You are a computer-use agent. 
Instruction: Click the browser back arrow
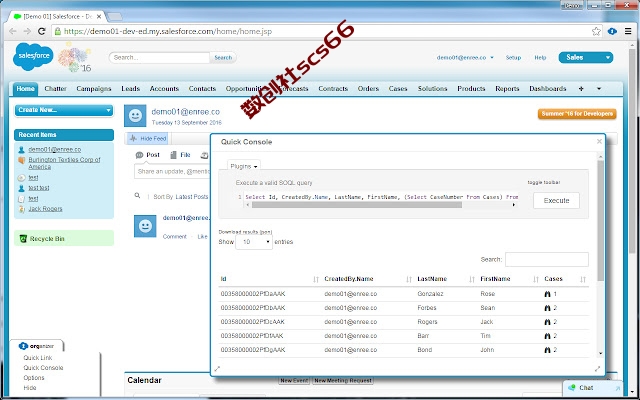tap(13, 31)
